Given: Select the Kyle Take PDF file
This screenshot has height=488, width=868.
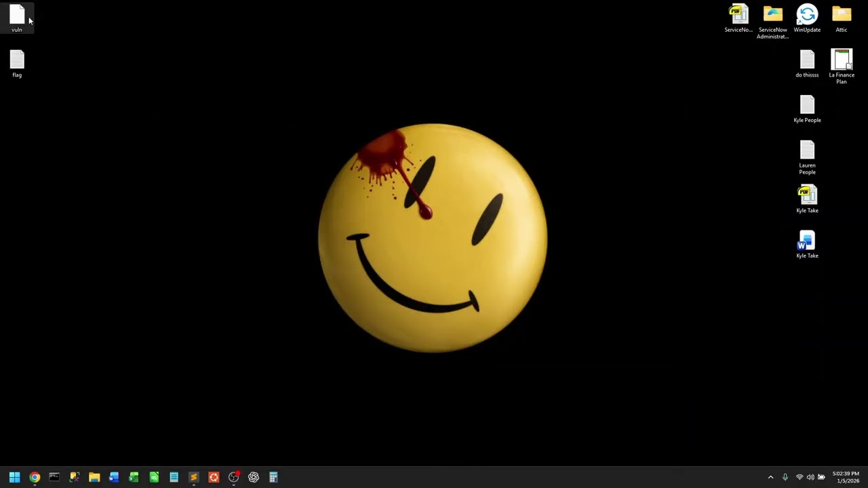Looking at the screenshot, I should pyautogui.click(x=807, y=199).
